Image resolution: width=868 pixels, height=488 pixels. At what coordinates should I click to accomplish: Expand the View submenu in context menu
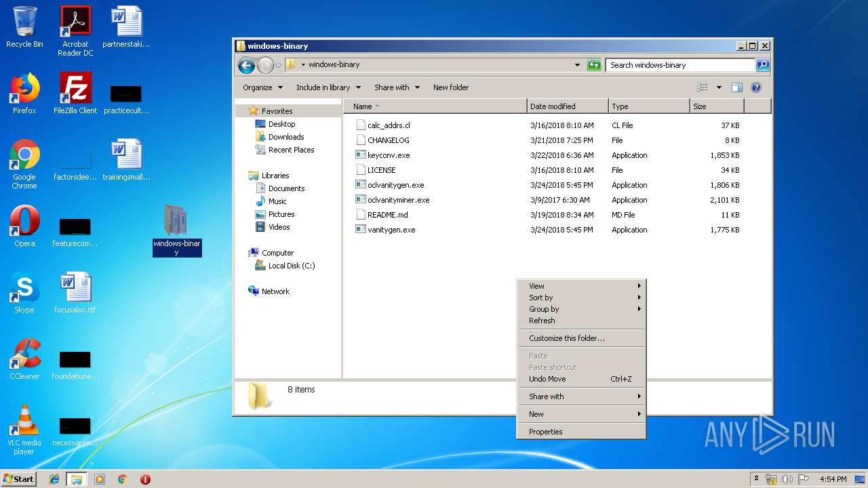[582, 286]
